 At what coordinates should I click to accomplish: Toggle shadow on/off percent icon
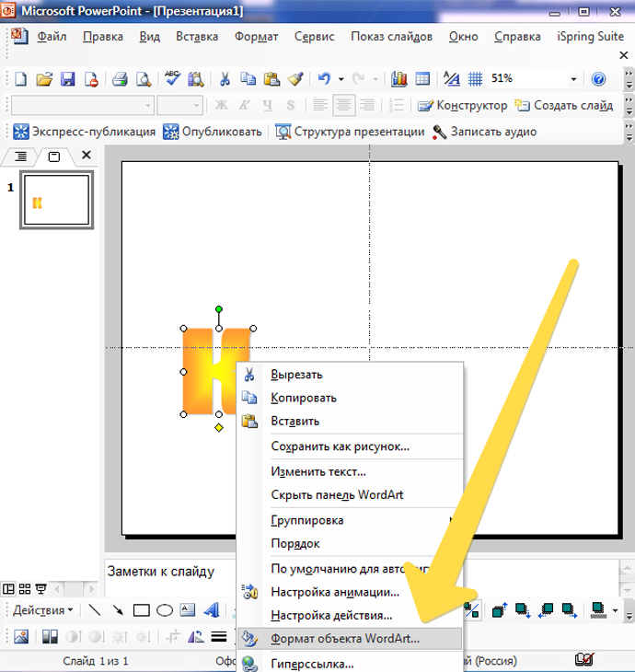(x=473, y=610)
